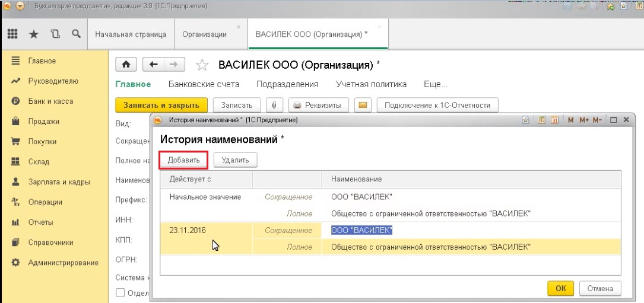644x303 pixels.
Task: Click Удалить in the История наименований dialog
Action: coord(235,160)
